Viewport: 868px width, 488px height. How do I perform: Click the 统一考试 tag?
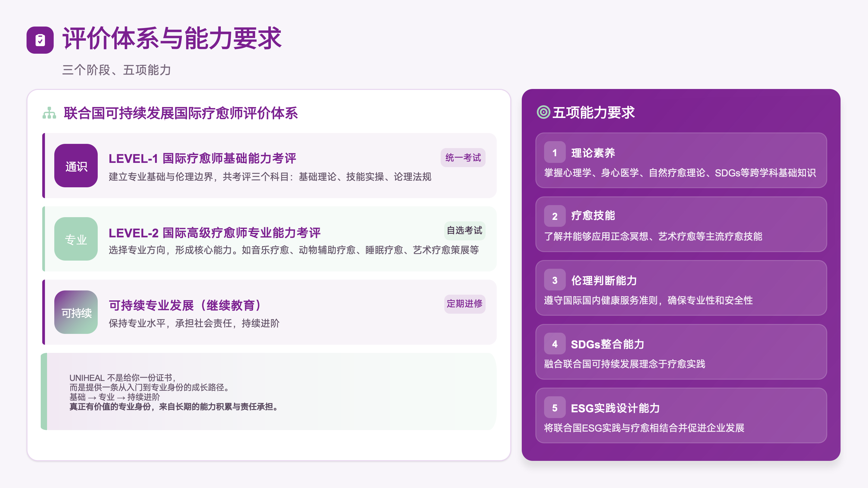click(x=463, y=157)
